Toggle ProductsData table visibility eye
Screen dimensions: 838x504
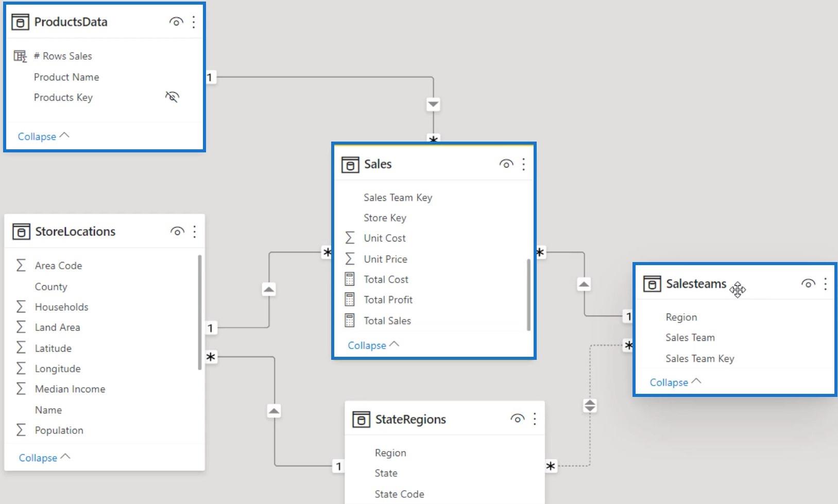176,22
